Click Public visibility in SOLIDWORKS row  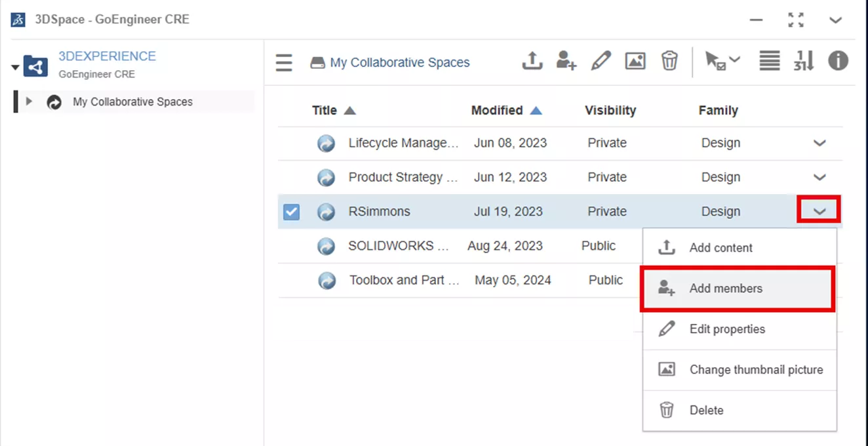tap(599, 246)
